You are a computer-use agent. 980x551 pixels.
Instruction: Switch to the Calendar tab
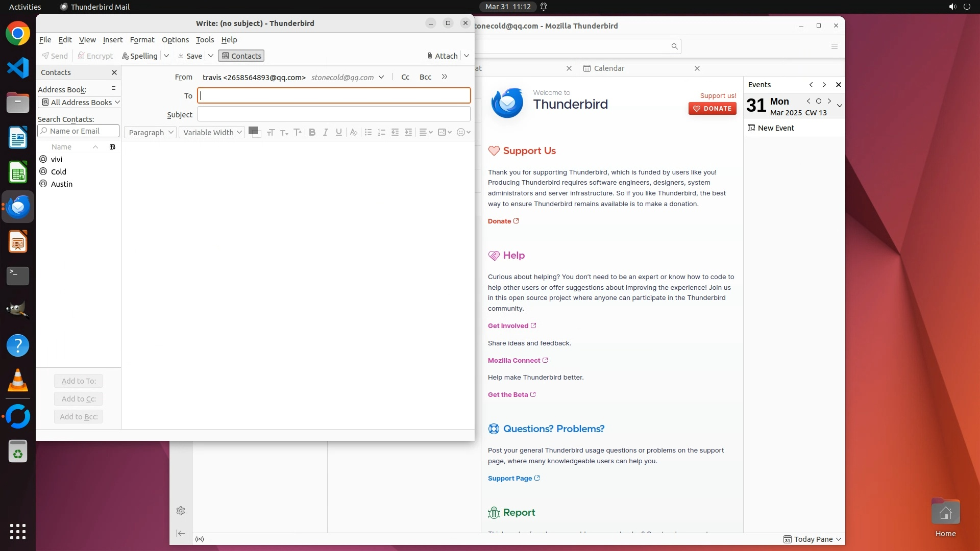tap(609, 68)
